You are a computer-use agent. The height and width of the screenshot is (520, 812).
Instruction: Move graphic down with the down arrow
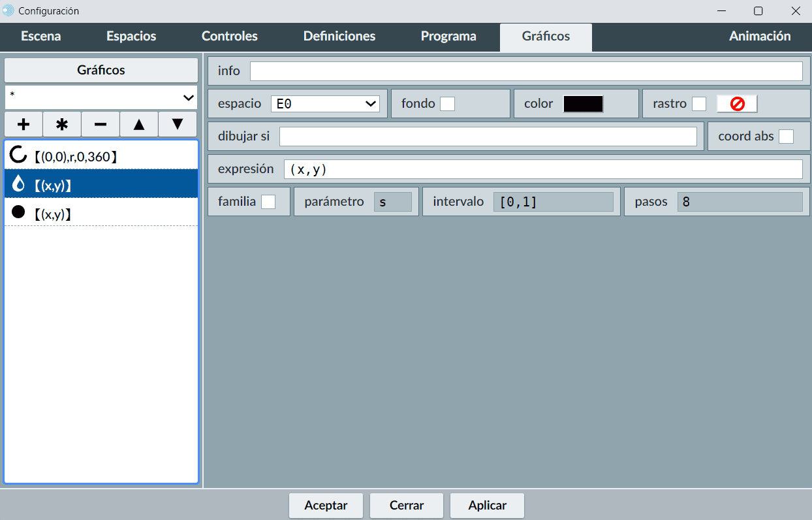178,124
